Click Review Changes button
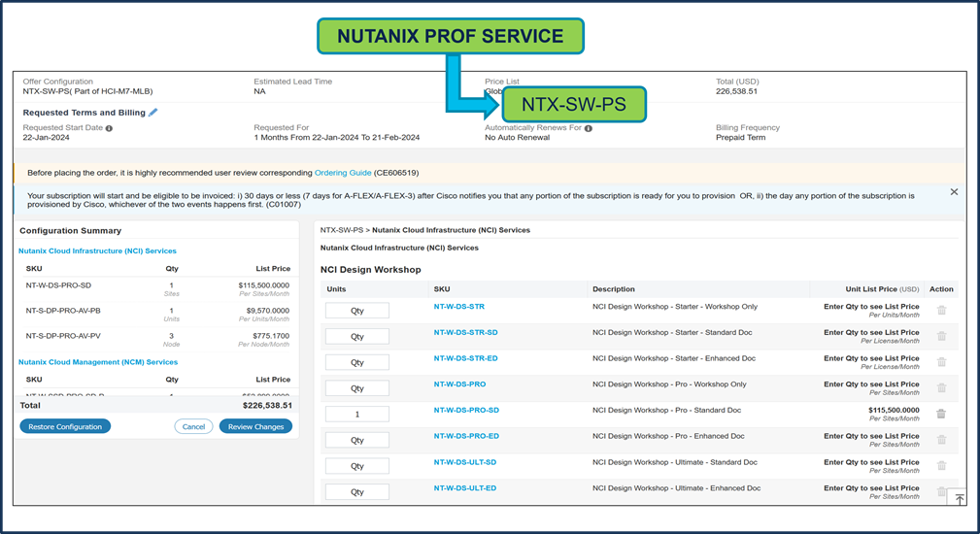The width and height of the screenshot is (980, 534). 255,426
